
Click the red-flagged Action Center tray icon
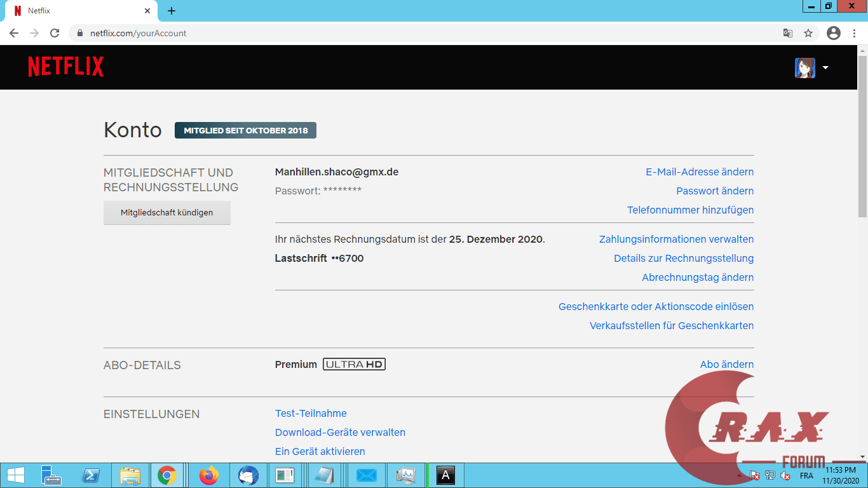point(754,475)
